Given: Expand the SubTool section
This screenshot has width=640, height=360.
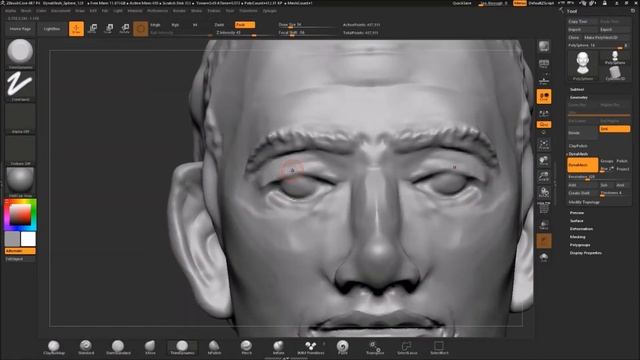Looking at the screenshot, I should click(x=577, y=89).
